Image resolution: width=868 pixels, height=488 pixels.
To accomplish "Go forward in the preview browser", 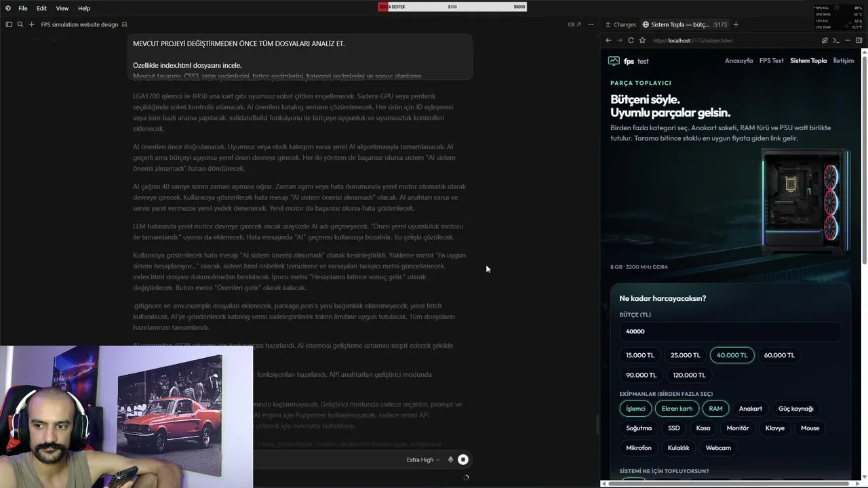I will tap(619, 41).
